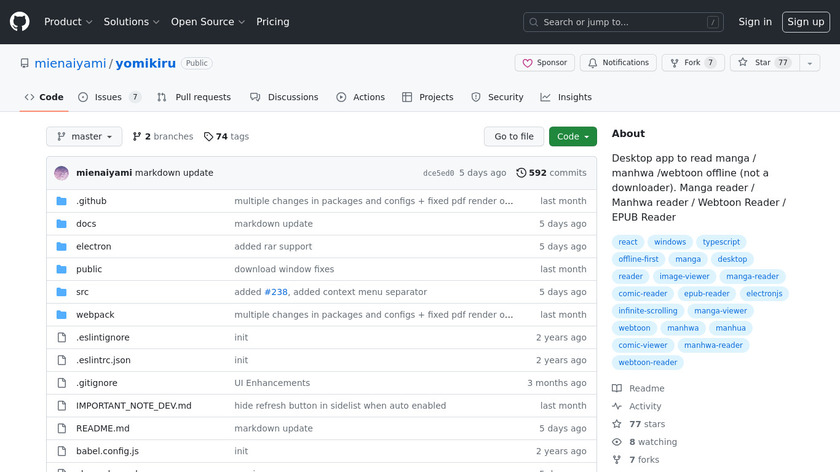Image resolution: width=840 pixels, height=472 pixels.
Task: Open the yomikiru repository link
Action: [x=146, y=63]
